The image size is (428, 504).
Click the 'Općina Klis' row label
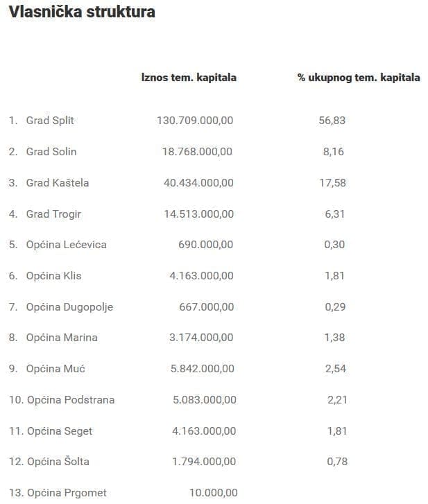(x=53, y=276)
